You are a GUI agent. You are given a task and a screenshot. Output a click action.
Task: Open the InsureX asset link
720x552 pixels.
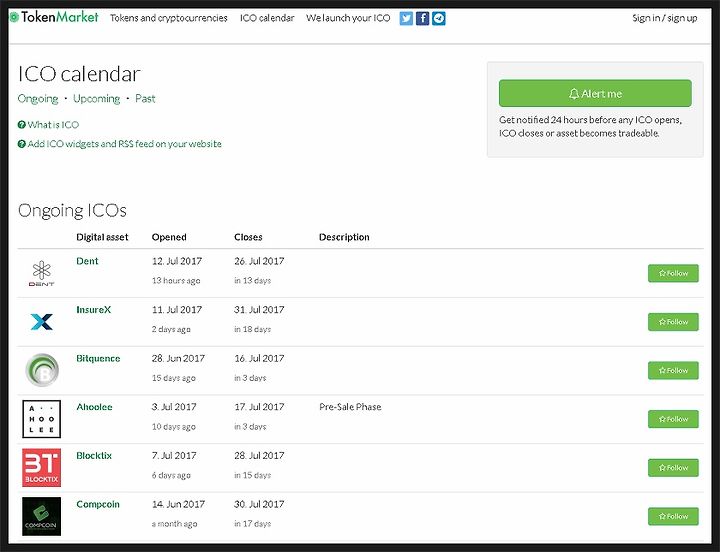coord(94,310)
